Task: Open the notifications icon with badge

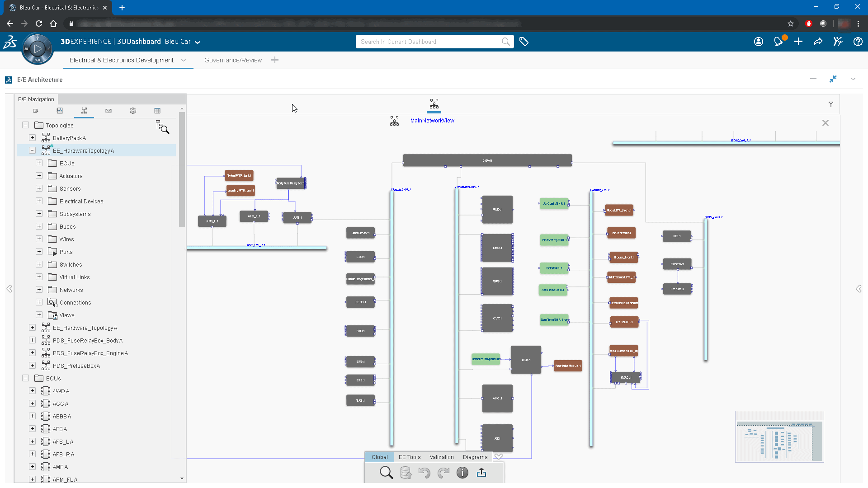Action: pyautogui.click(x=778, y=42)
